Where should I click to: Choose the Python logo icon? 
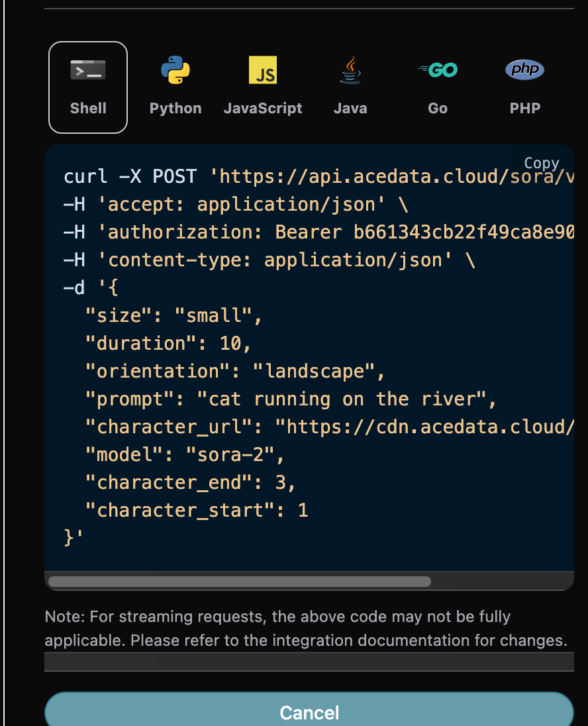point(175,70)
